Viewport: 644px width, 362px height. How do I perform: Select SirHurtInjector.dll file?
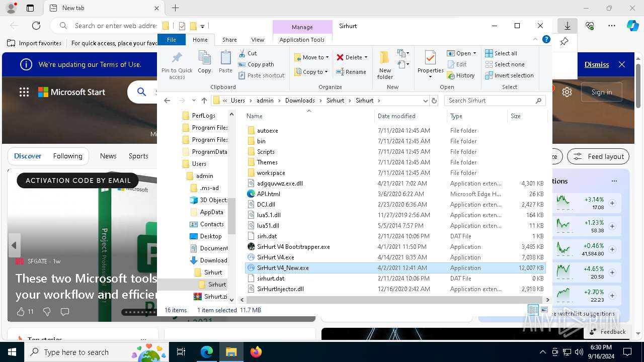click(x=280, y=289)
